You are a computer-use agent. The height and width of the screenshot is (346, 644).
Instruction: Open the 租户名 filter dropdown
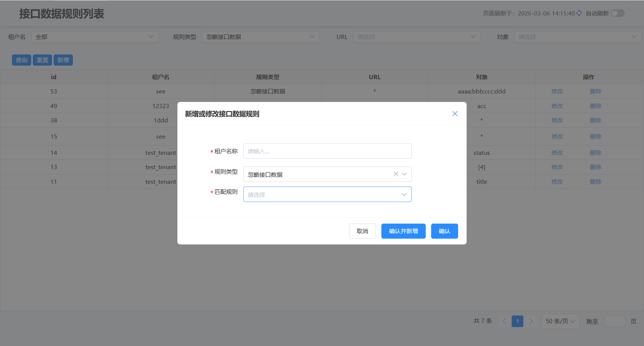click(94, 37)
